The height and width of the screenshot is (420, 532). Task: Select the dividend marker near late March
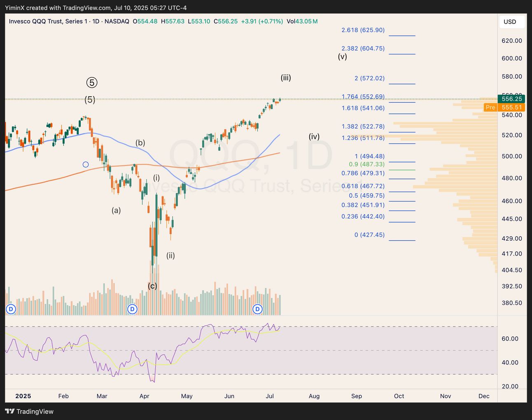[132, 309]
